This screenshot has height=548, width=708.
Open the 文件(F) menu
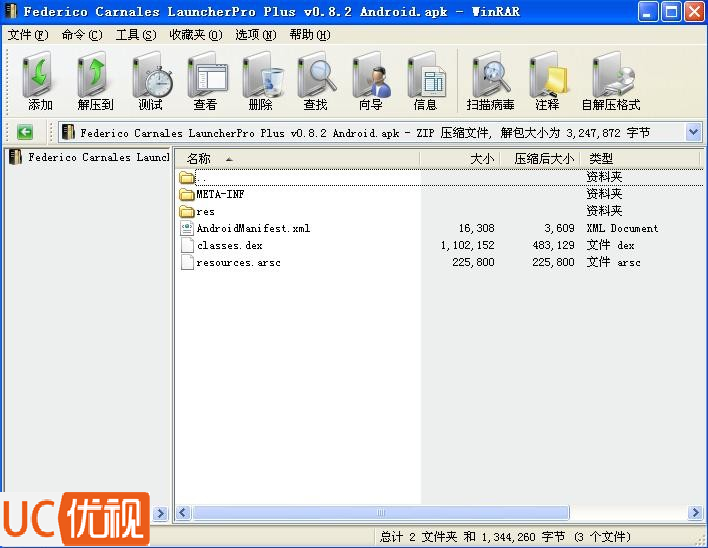point(28,35)
